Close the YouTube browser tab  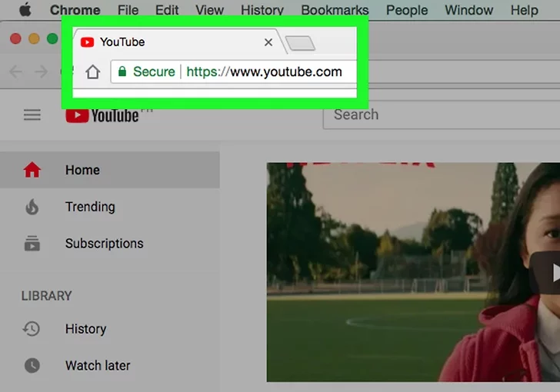pos(268,42)
